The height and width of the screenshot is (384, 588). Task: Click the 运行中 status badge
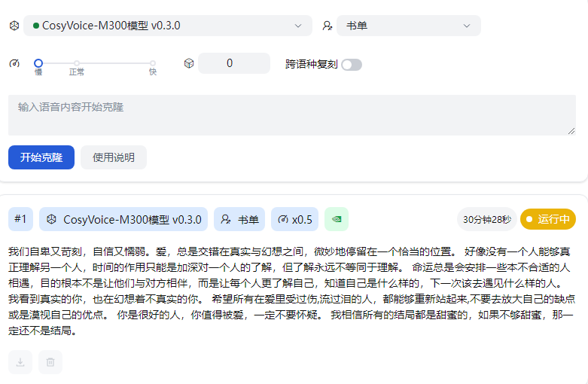pos(547,219)
